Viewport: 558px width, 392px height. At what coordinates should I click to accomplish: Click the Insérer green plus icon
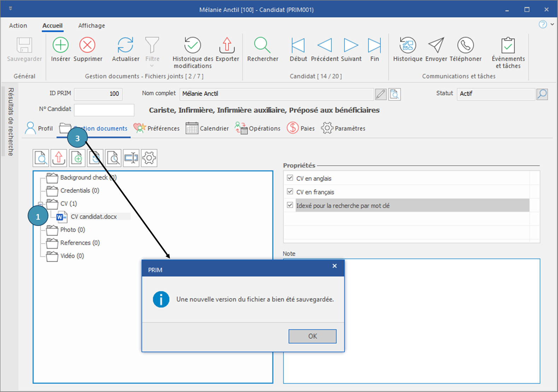(60, 45)
